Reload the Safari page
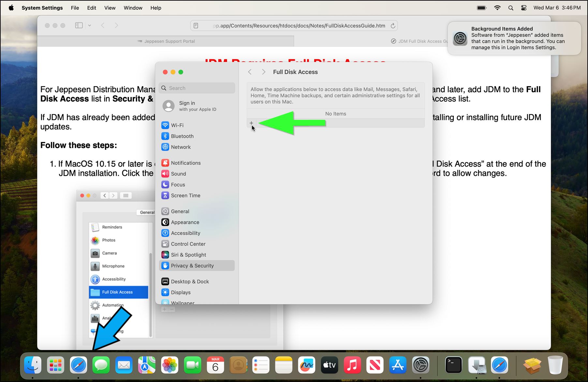Image resolution: width=588 pixels, height=382 pixels. point(393,26)
